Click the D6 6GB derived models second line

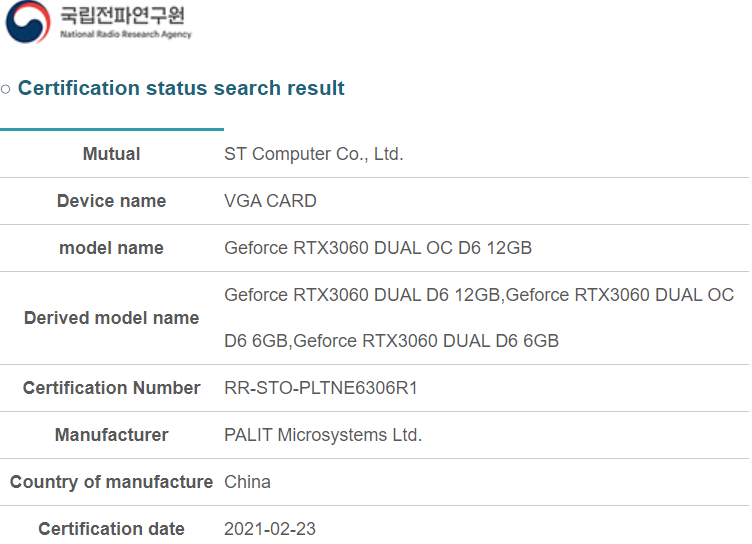(x=391, y=341)
